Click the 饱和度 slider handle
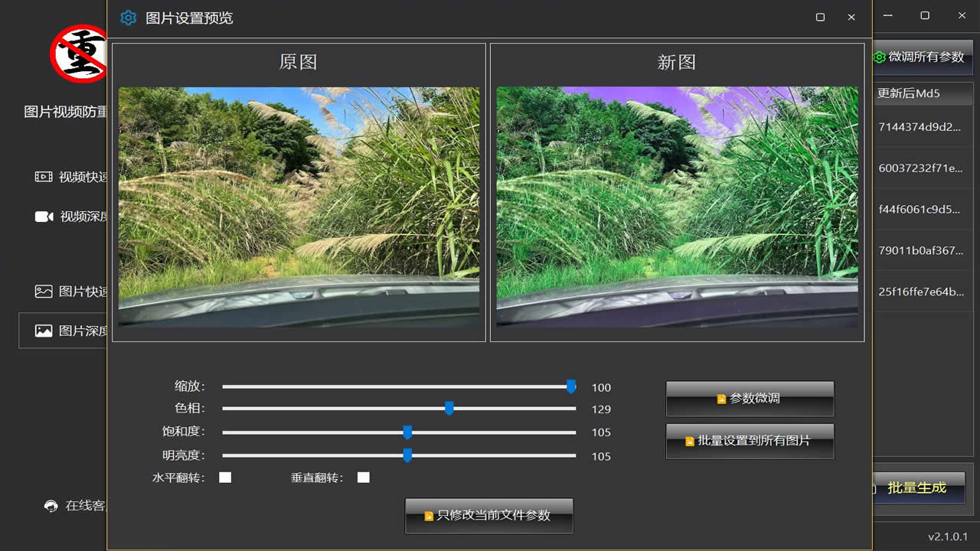Image resolution: width=980 pixels, height=551 pixels. tap(407, 432)
